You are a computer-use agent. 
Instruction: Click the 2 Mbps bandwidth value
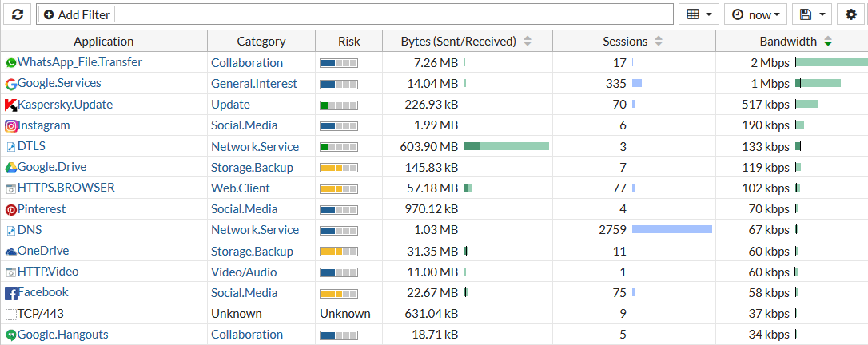(770, 62)
